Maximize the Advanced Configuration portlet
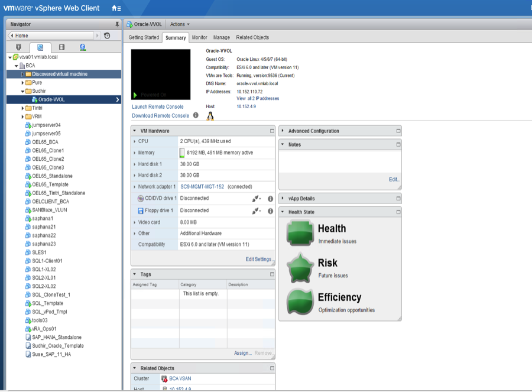Screen dimensions: 532x392 (398, 131)
